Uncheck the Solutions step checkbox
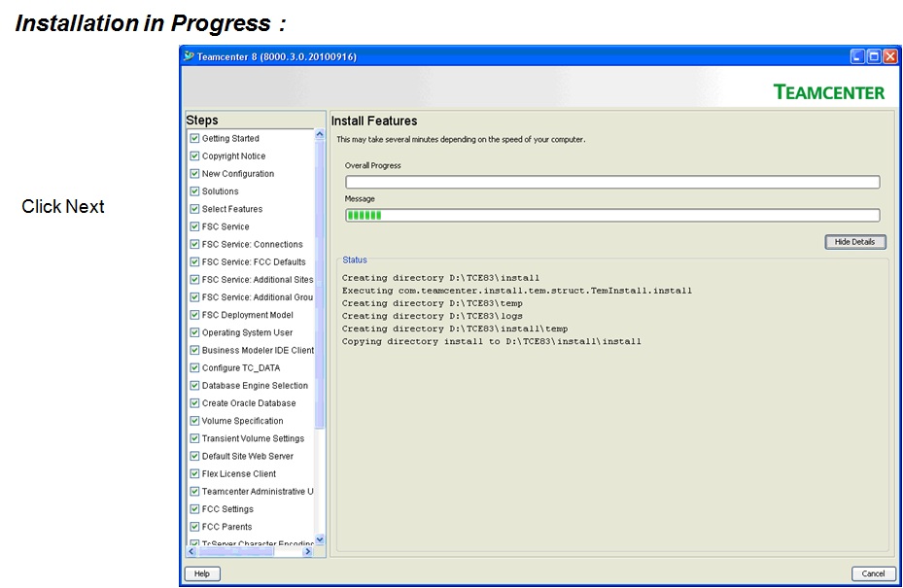This screenshot has width=903, height=588. [194, 190]
